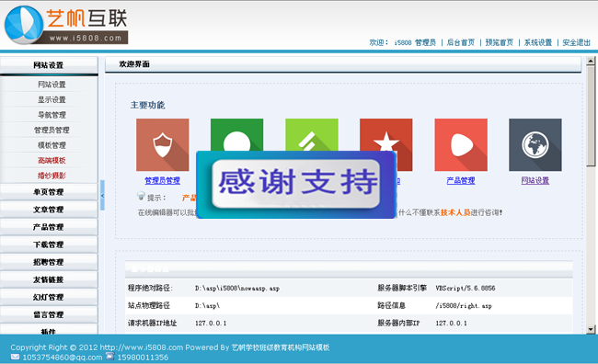
Task: Click the /i5808/right.asp path value
Action: click(x=464, y=306)
